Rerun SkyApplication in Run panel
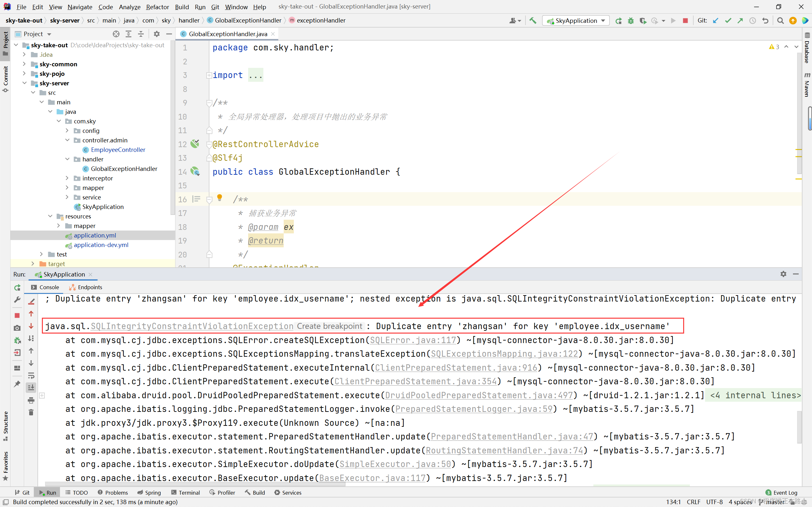812x507 pixels. [17, 287]
